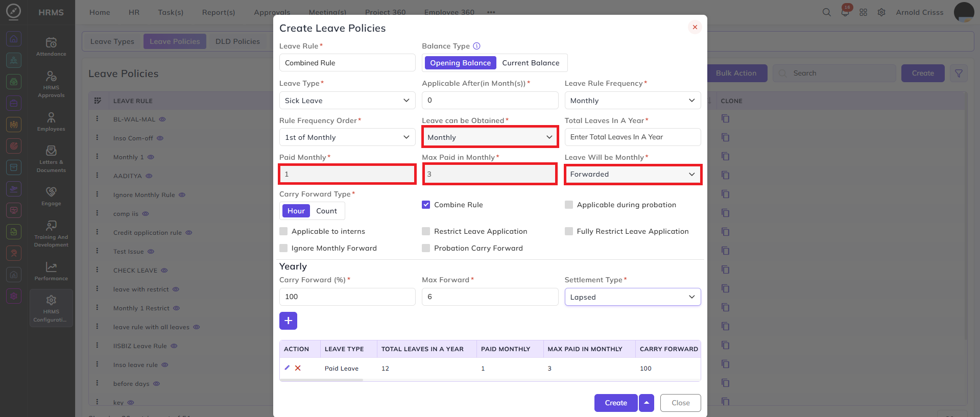Go to Employees sidebar section

pyautogui.click(x=51, y=121)
